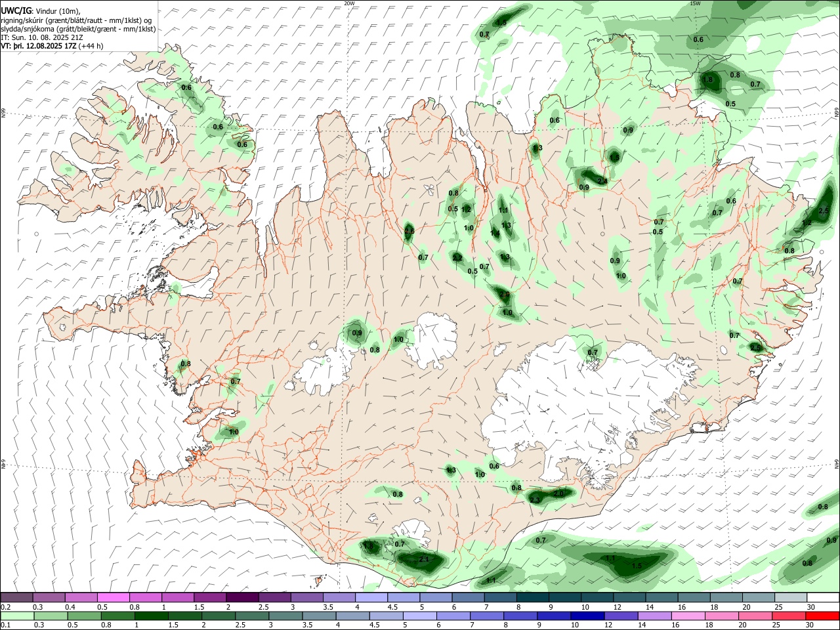Select the 'rigning/skúrir' legend description line
This screenshot has width=840, height=630.
(x=76, y=20)
